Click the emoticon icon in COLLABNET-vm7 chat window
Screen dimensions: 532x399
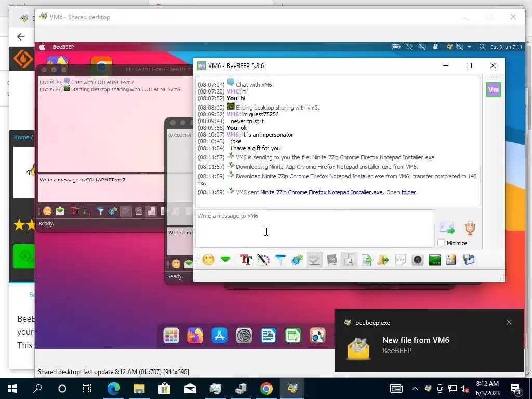(47, 211)
